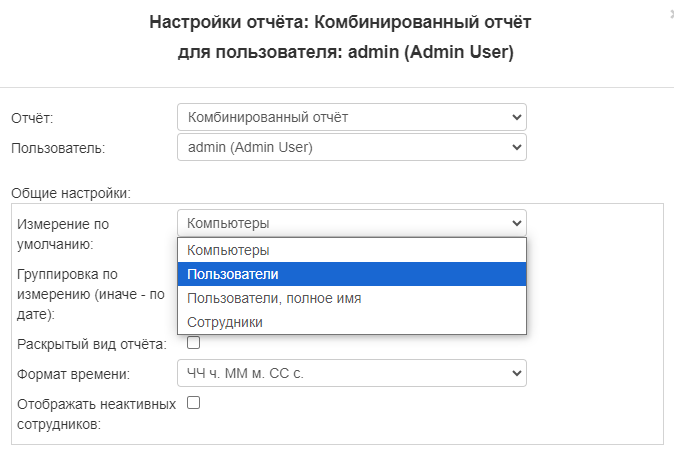Image resolution: width=674 pixels, height=451 pixels.
Task: Select Компьютеры in the open list
Action: click(351, 250)
